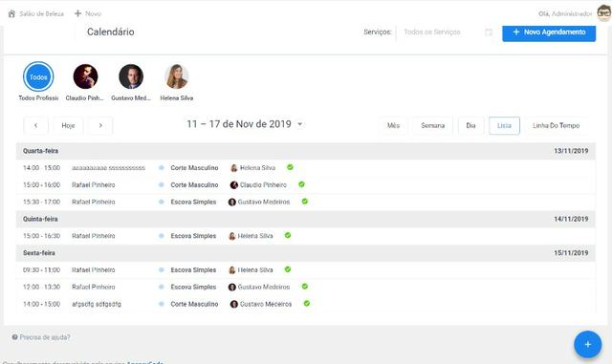This screenshot has width=612, height=364.
Task: Click the home icon beside Salão de Beleza
Action: click(x=11, y=13)
